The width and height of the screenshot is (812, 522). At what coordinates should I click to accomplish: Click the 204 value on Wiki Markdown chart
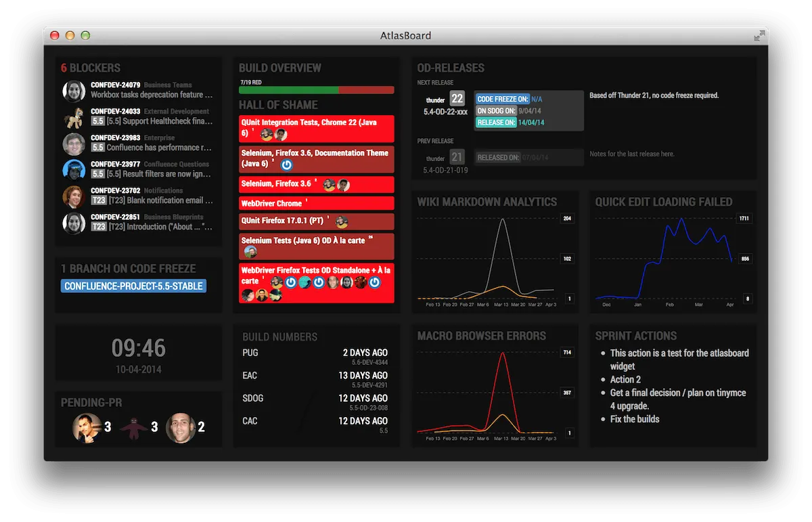click(x=567, y=219)
